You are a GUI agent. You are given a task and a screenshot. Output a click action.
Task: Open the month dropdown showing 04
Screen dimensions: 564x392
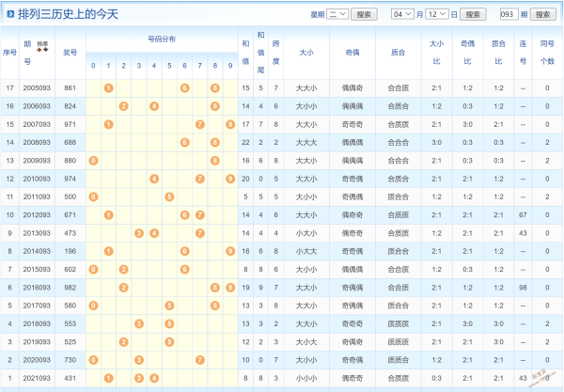[402, 14]
